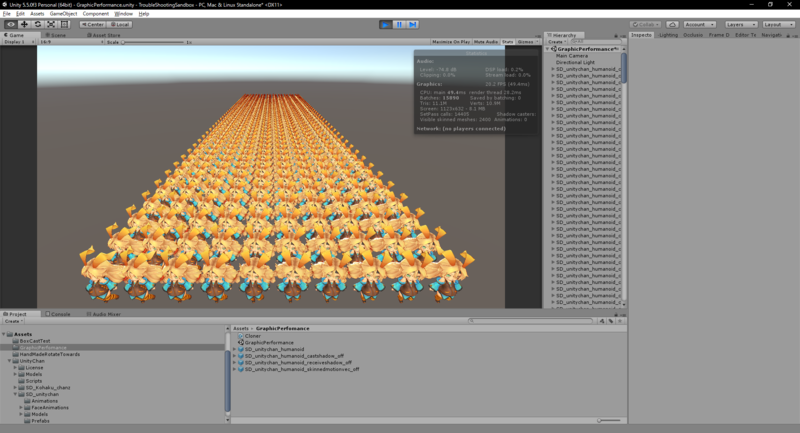
Task: Toggle the Stats overlay button
Action: (x=508, y=42)
